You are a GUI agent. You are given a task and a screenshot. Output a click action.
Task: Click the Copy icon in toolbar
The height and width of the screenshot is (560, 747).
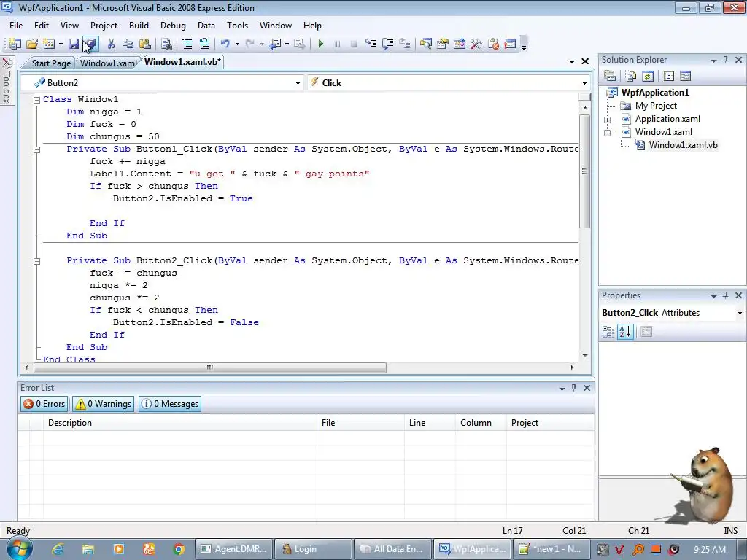[128, 44]
